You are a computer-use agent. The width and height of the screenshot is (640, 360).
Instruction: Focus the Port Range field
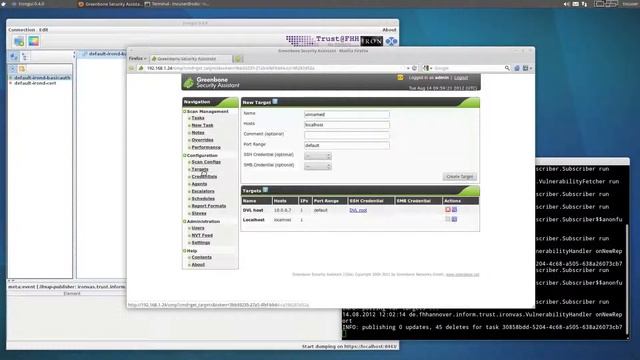click(347, 145)
